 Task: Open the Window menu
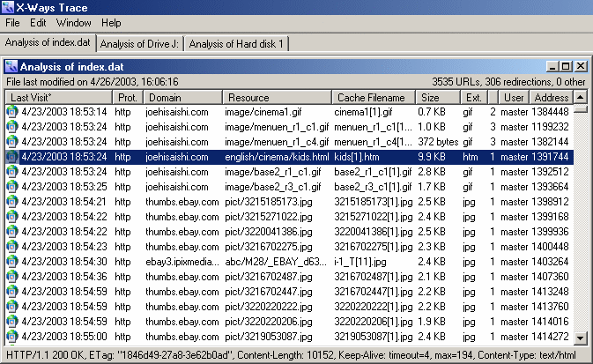coord(73,23)
